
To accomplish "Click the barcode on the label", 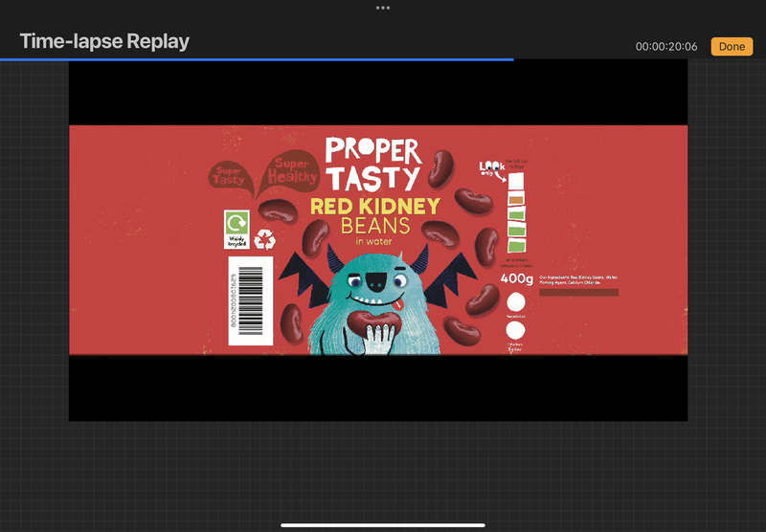I will pyautogui.click(x=250, y=300).
